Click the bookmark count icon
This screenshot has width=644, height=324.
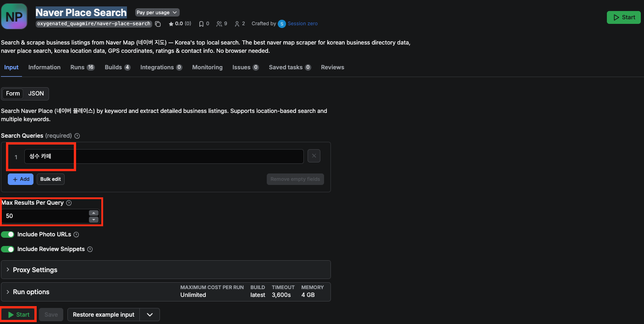pyautogui.click(x=201, y=24)
